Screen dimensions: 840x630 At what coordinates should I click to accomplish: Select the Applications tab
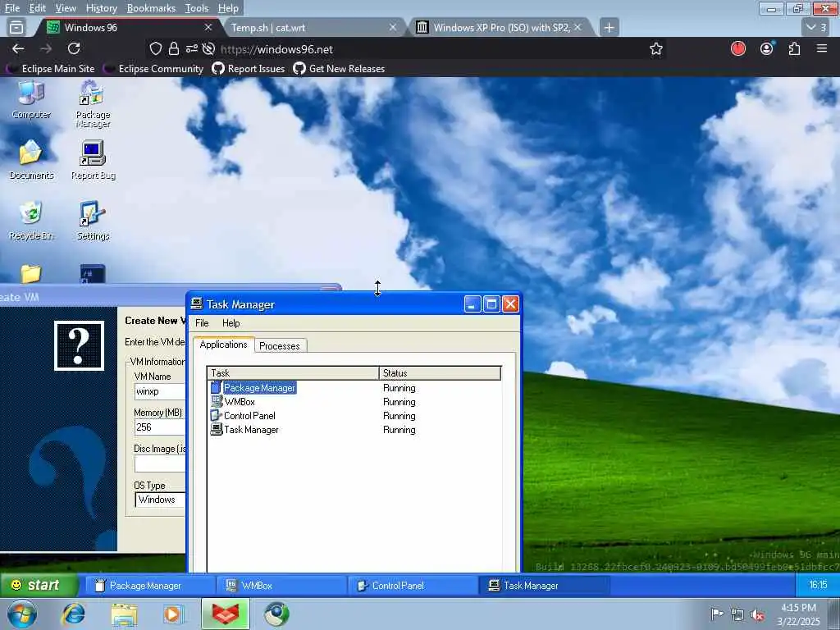[223, 345]
